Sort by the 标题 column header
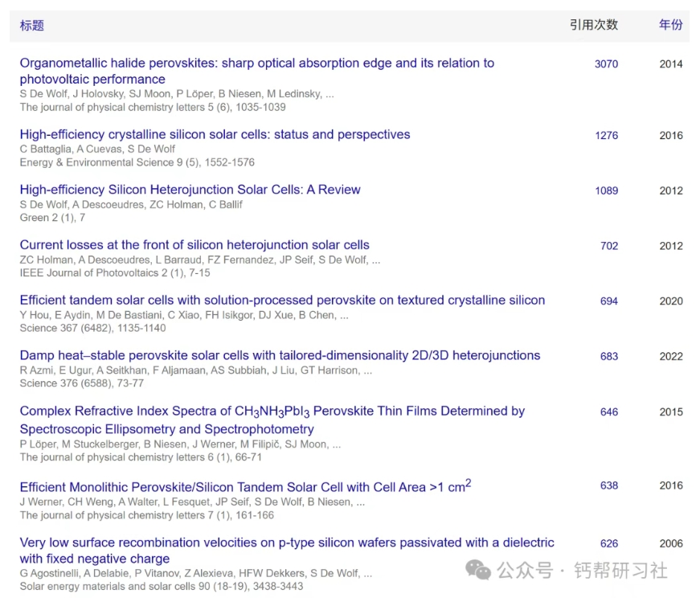 pyautogui.click(x=32, y=26)
